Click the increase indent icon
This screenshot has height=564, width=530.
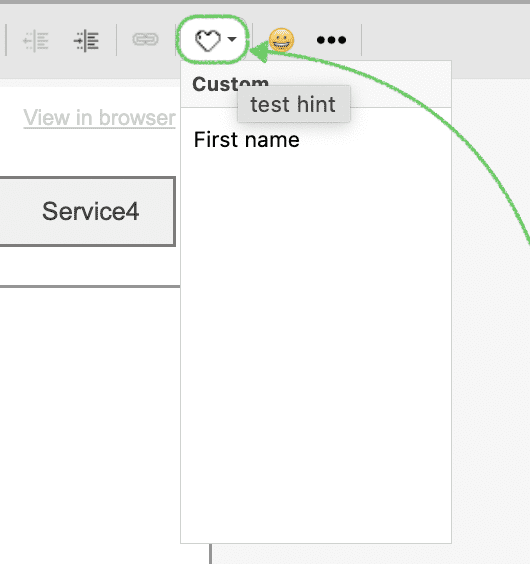click(x=86, y=41)
